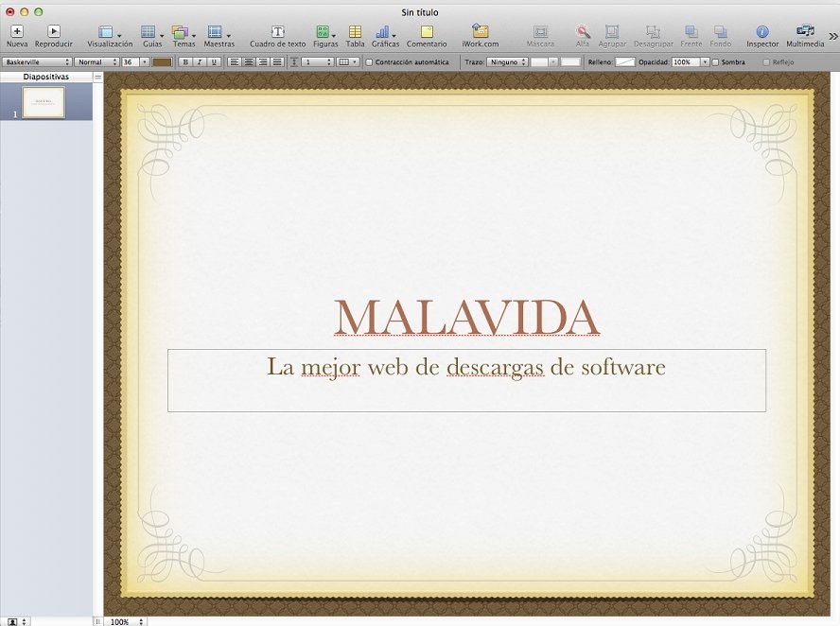Open slide navigator view popup at bottom left
Viewport: 840px width, 626px height.
point(15,621)
